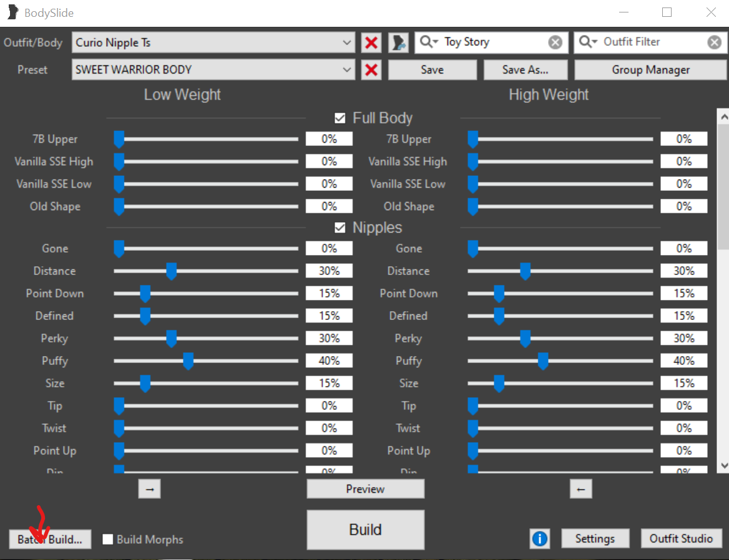Viewport: 729px width, 560px height.
Task: Open the group filter magnifier menu
Action: coord(429,42)
